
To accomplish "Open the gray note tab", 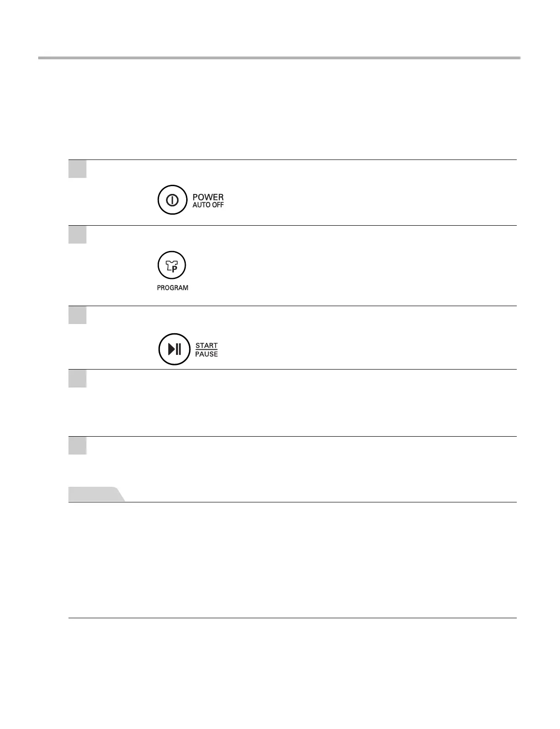I will tap(97, 494).
